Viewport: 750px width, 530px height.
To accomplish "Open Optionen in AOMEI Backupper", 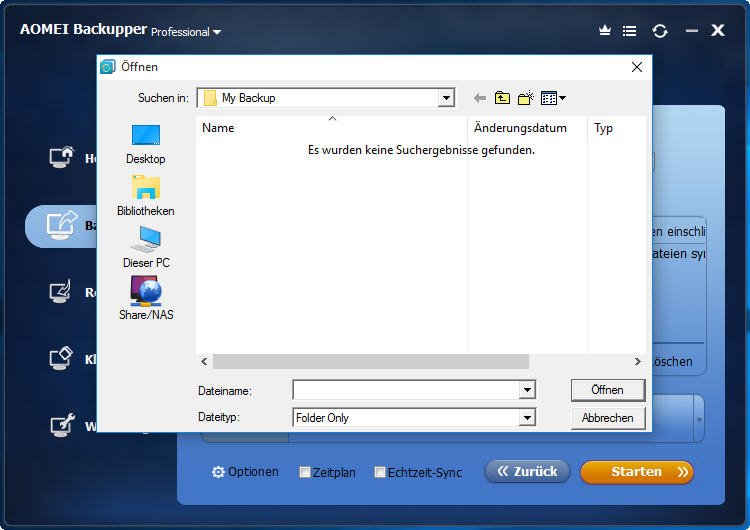I will coord(245,472).
